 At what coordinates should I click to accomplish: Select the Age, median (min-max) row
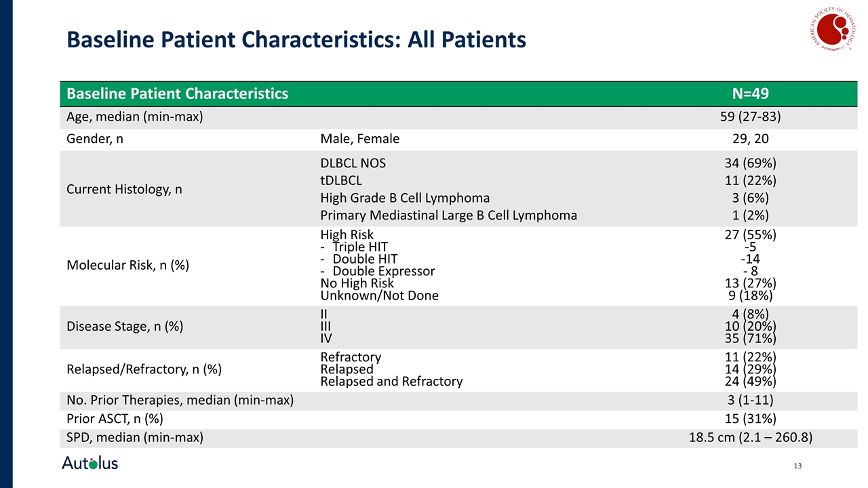point(458,117)
